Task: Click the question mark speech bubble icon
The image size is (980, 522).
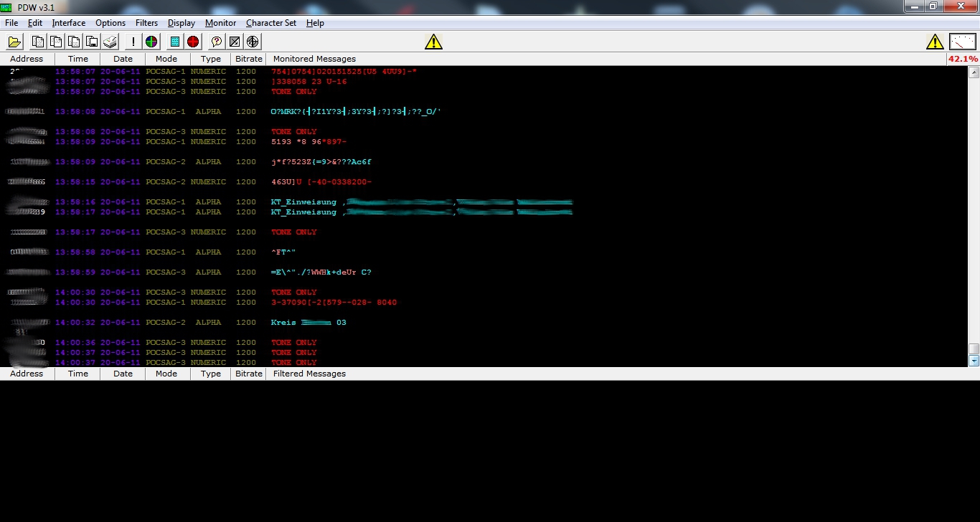Action: pyautogui.click(x=216, y=42)
